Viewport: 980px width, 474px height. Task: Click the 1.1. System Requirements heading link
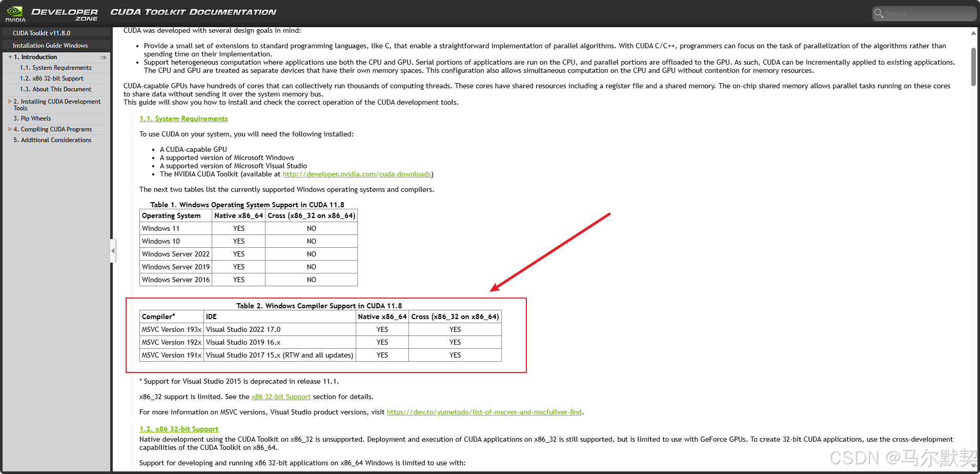click(x=183, y=118)
